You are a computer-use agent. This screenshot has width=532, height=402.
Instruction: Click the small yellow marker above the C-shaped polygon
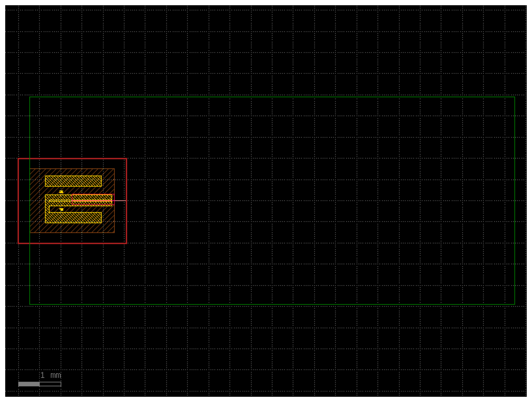[x=61, y=192]
